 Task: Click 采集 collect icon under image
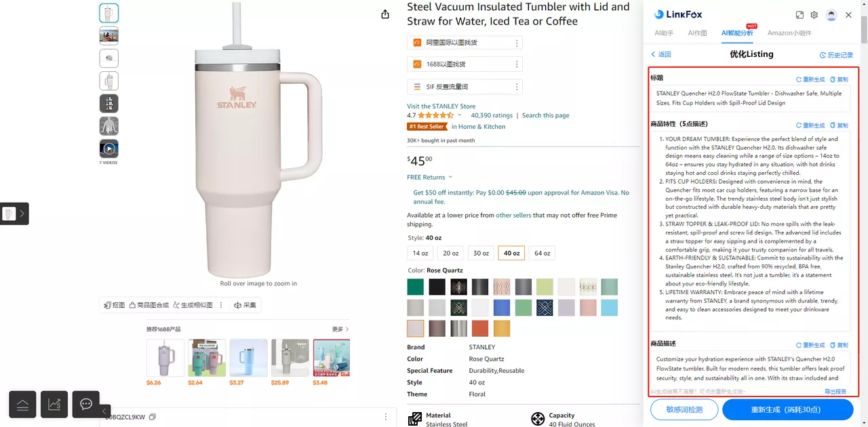coord(245,305)
